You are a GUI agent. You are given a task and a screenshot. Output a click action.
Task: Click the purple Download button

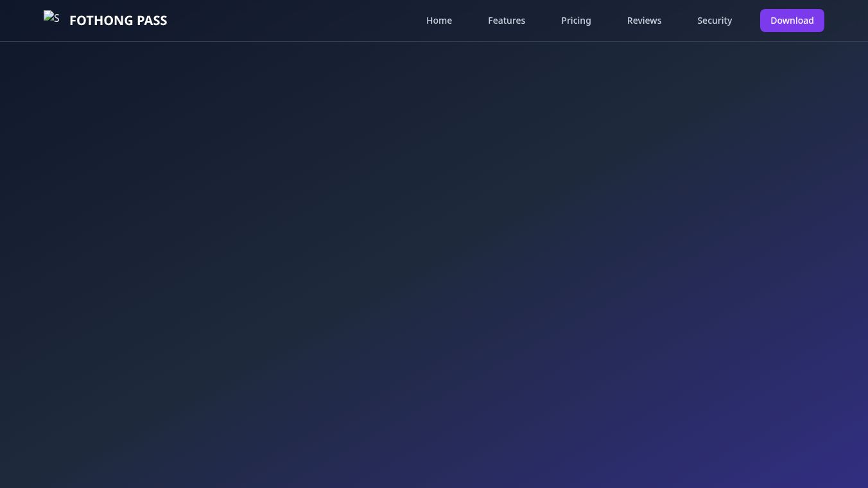point(792,21)
